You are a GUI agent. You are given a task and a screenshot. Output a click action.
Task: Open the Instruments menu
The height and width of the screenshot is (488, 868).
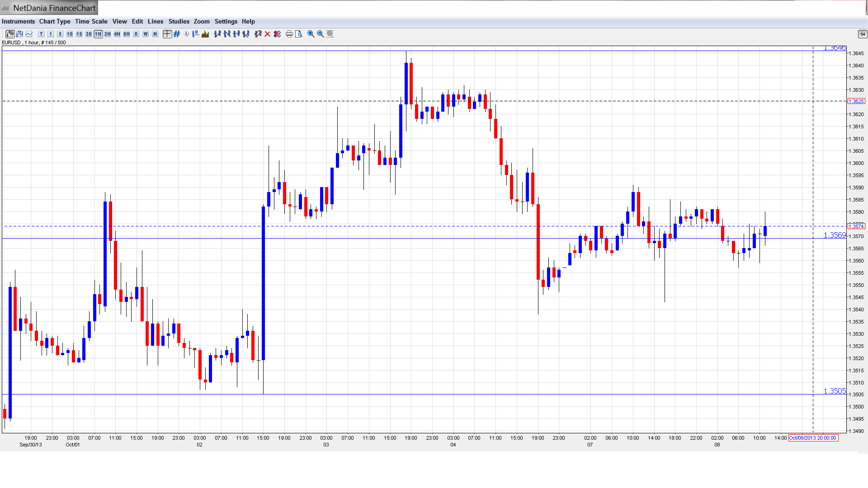click(x=18, y=21)
